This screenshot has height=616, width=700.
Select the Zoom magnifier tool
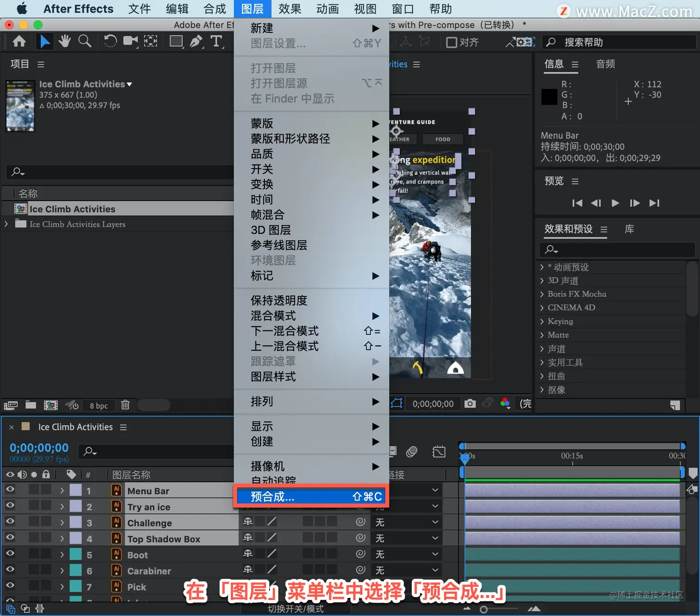click(85, 42)
